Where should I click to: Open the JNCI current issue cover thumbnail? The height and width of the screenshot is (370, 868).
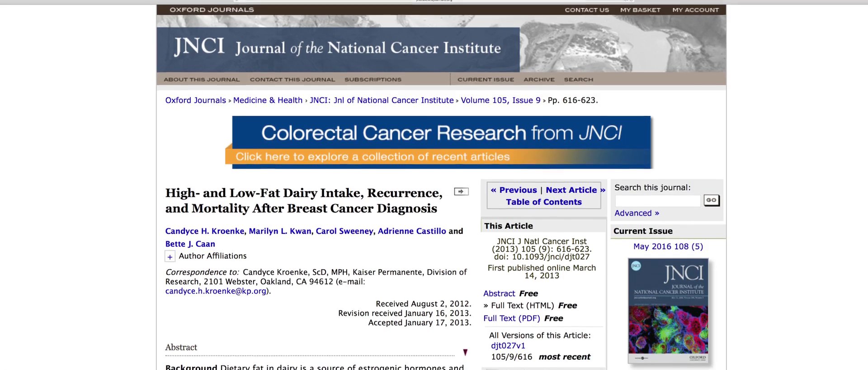click(x=668, y=311)
